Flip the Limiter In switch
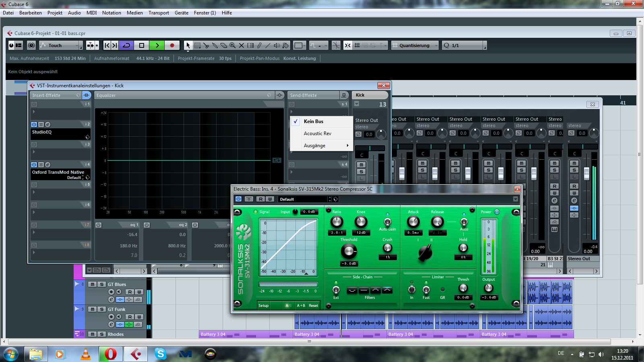Screen dimensions: 644x362 pyautogui.click(x=412, y=290)
